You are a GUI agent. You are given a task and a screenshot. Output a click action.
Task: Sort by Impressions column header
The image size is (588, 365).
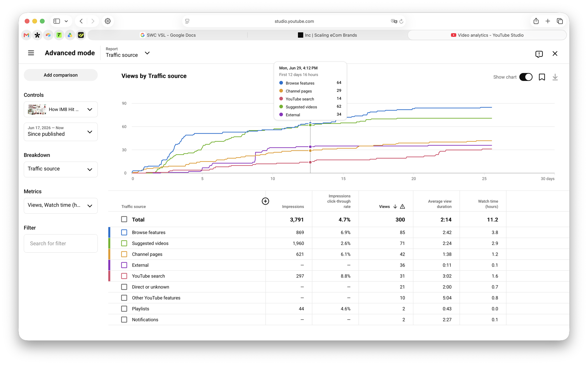[x=293, y=207]
